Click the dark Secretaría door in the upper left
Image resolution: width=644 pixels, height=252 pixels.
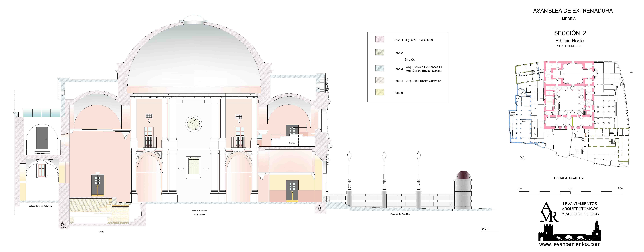tap(42, 138)
